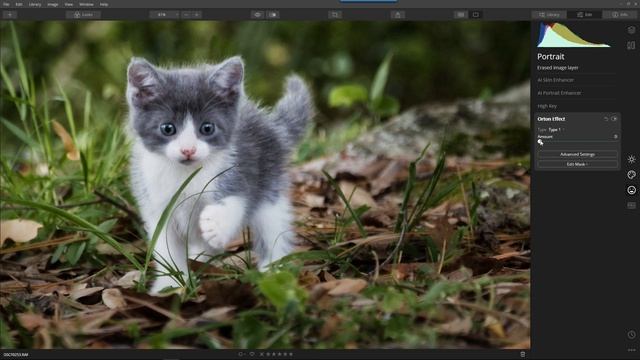
Task: Expand the AI Portrait Enhancer tool
Action: tap(559, 93)
